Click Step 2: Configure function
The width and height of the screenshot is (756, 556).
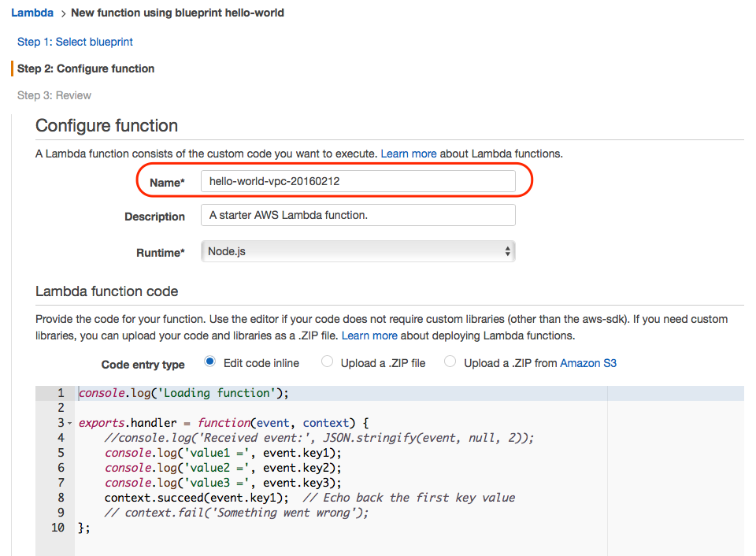(84, 69)
